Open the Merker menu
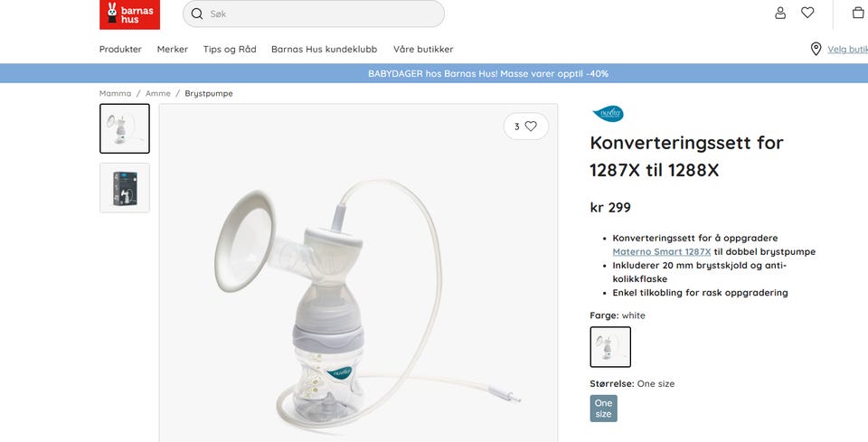This screenshot has width=868, height=442. [x=172, y=49]
